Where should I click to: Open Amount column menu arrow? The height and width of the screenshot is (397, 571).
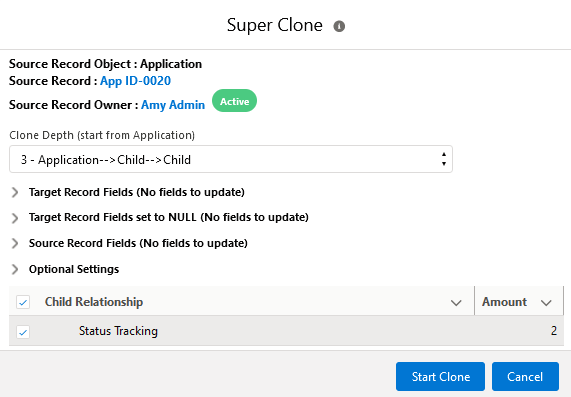pos(546,303)
